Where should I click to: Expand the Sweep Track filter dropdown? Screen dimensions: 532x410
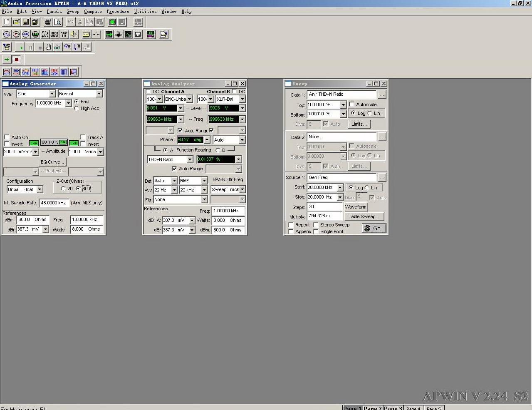(242, 189)
